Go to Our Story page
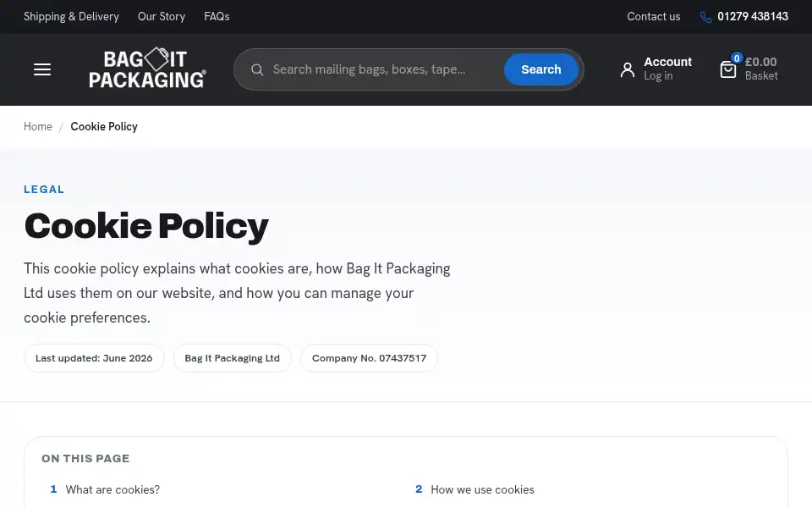Screen dimensions: 812x508 pos(161,17)
